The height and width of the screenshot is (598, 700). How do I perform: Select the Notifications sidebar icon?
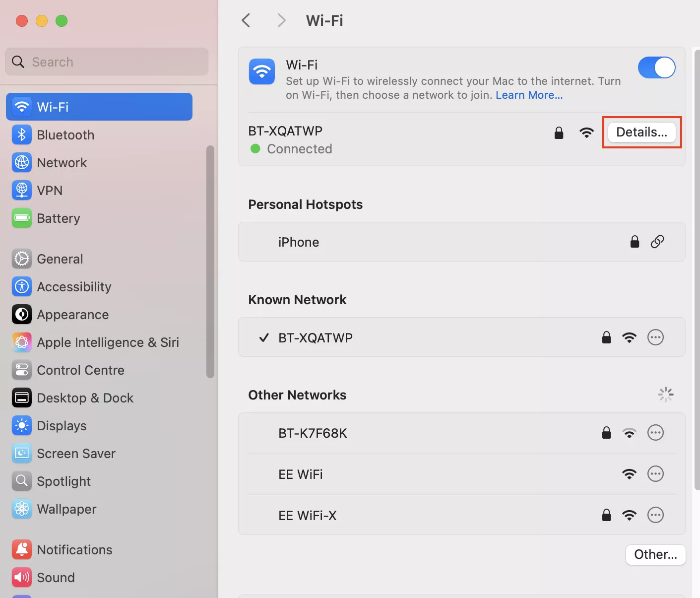click(22, 550)
